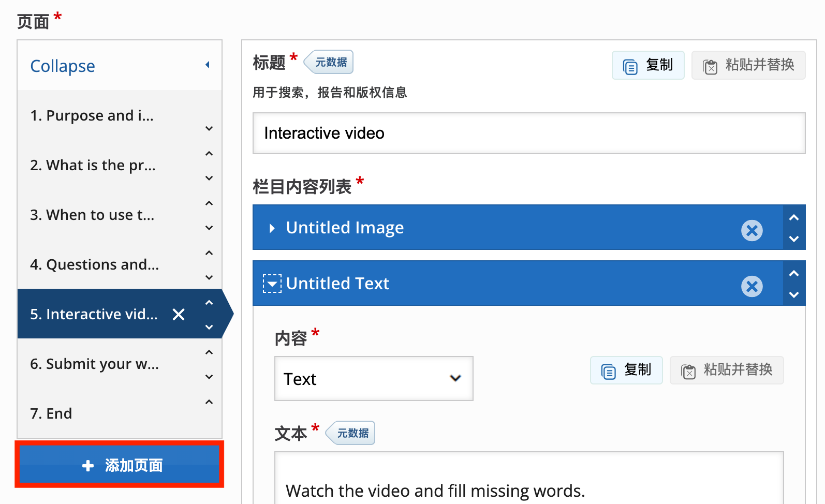Viewport: 825px width, 504px height.
Task: Expand the Untitled Image section
Action: coord(272,228)
